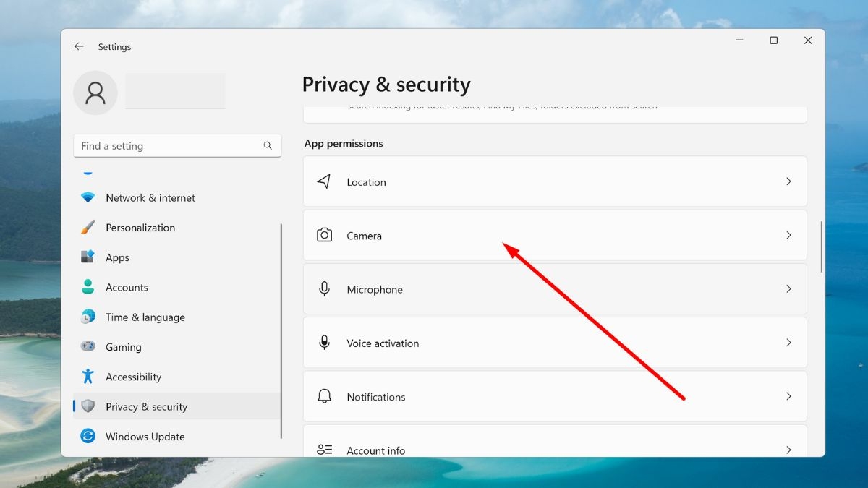Click the Personalization paintbrush icon

pyautogui.click(x=88, y=227)
